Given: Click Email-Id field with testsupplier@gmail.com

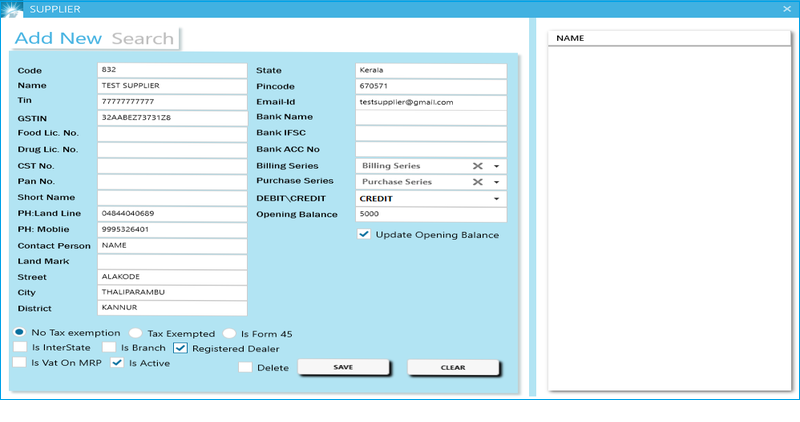Looking at the screenshot, I should [431, 102].
